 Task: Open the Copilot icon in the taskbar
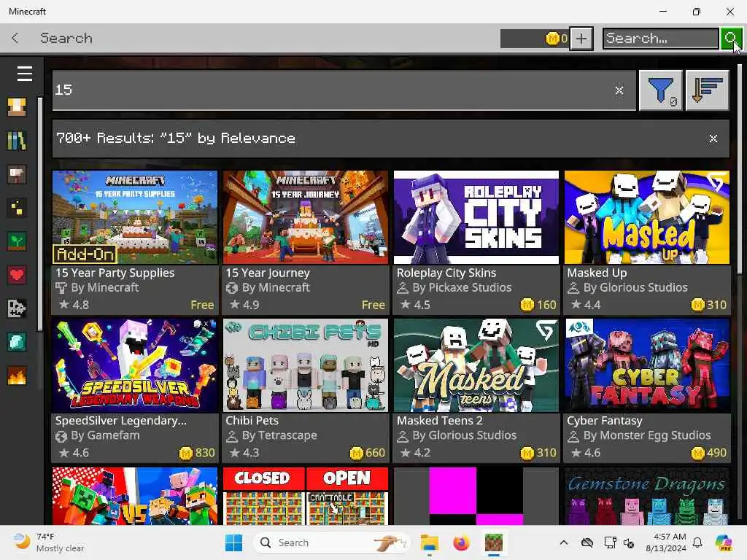click(724, 542)
